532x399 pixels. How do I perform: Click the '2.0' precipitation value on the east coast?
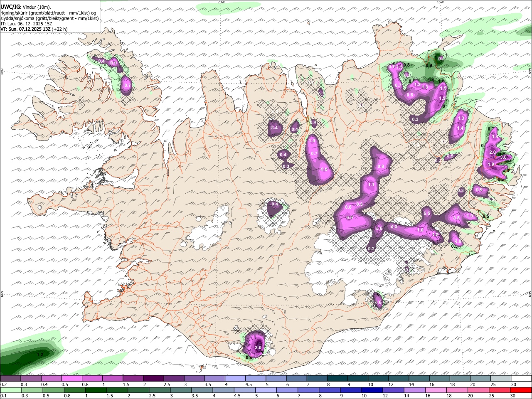[x=493, y=153]
